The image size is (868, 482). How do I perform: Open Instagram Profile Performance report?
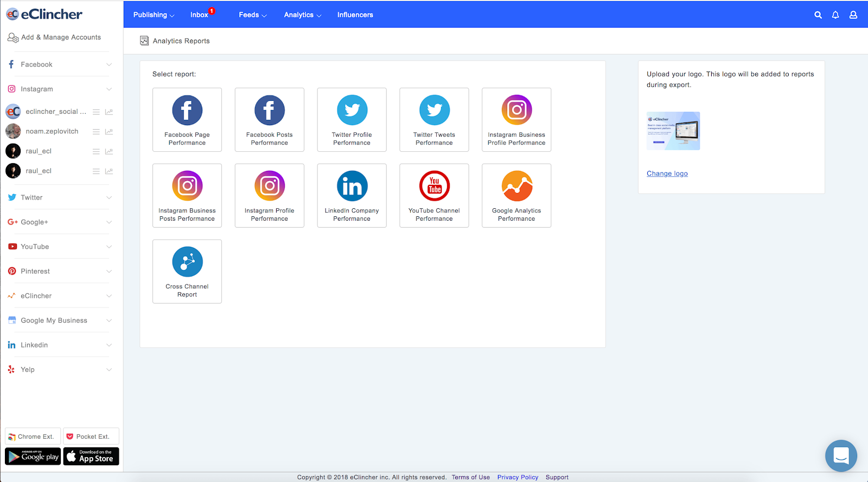[270, 196]
